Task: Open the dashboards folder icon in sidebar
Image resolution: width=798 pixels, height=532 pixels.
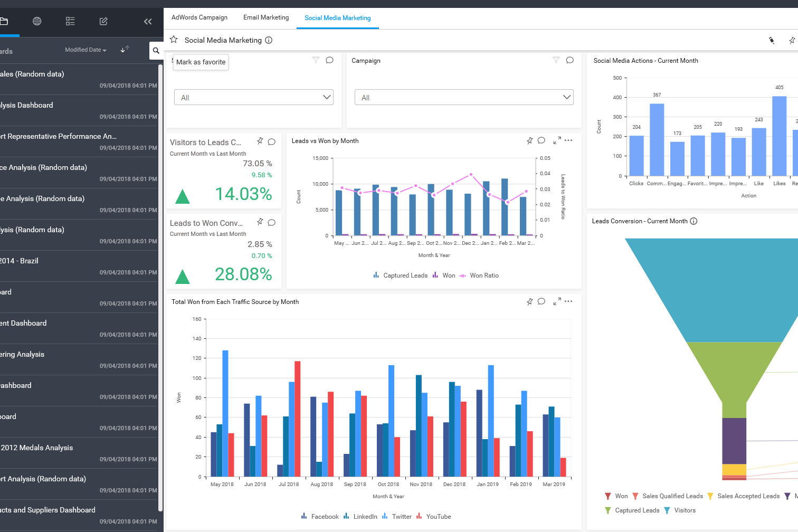Action: pos(4,21)
